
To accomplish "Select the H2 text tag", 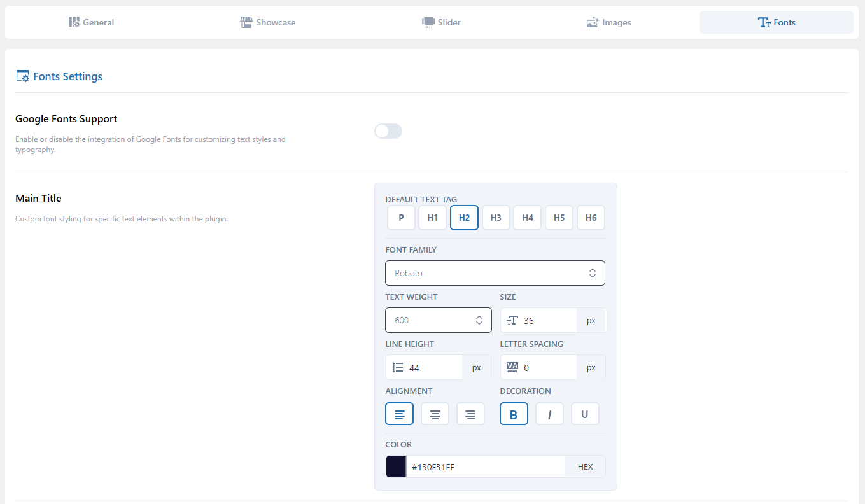I will coord(464,218).
